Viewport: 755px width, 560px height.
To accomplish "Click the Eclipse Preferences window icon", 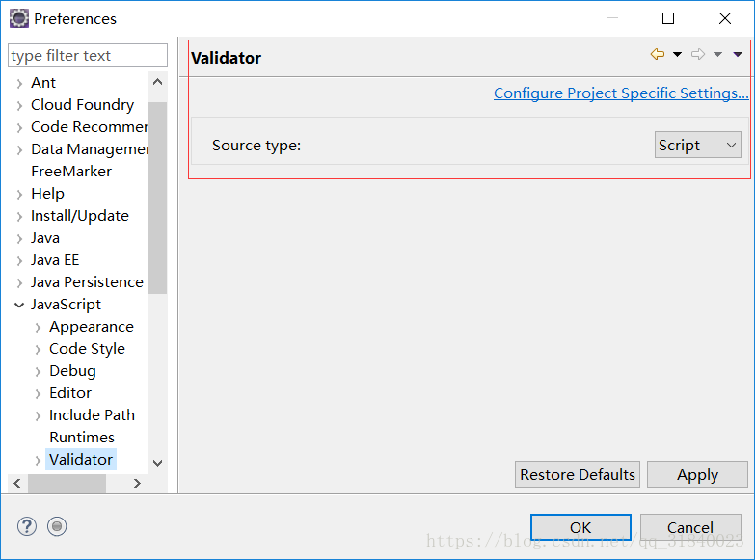I will [19, 18].
